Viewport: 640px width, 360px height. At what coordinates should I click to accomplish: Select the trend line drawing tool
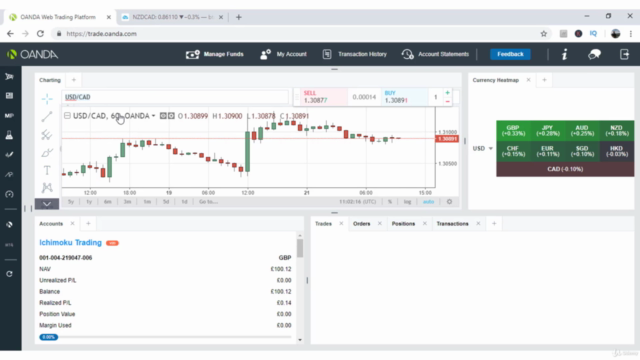click(47, 116)
